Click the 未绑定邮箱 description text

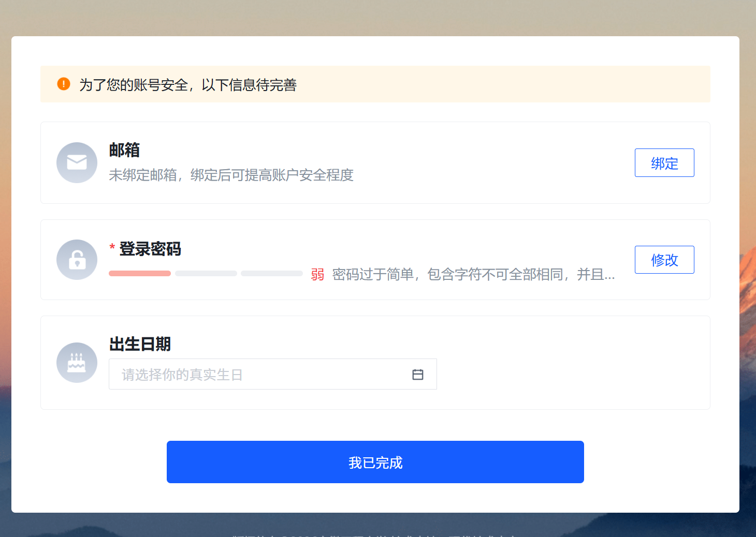[x=231, y=175]
